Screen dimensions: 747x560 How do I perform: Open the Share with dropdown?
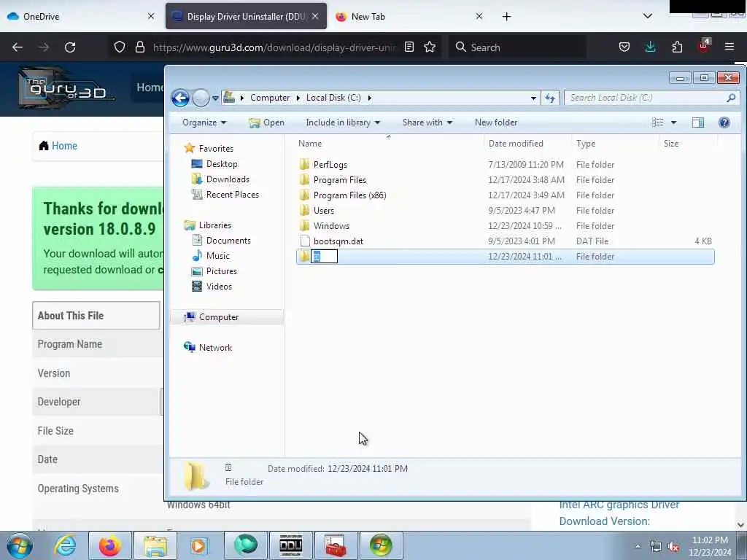(427, 122)
